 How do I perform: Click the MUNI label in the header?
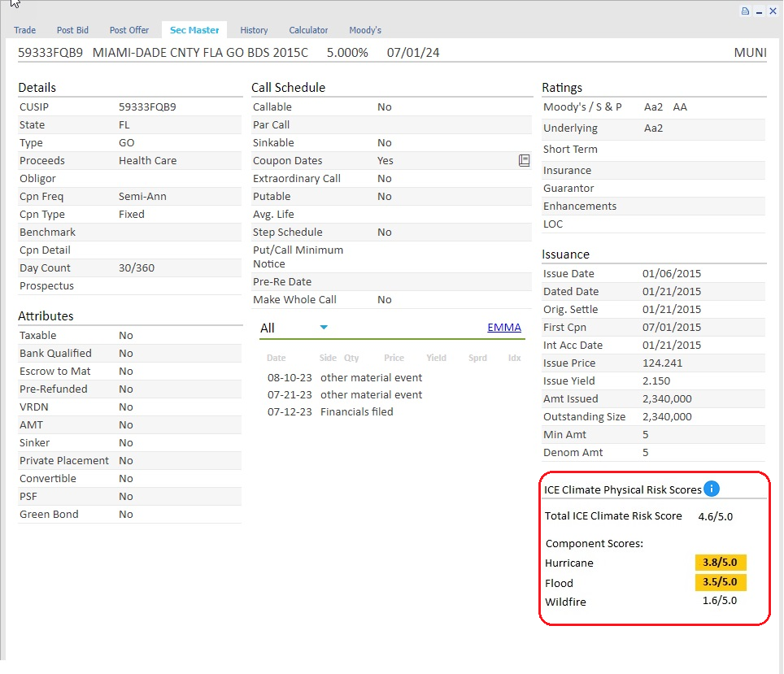click(750, 53)
